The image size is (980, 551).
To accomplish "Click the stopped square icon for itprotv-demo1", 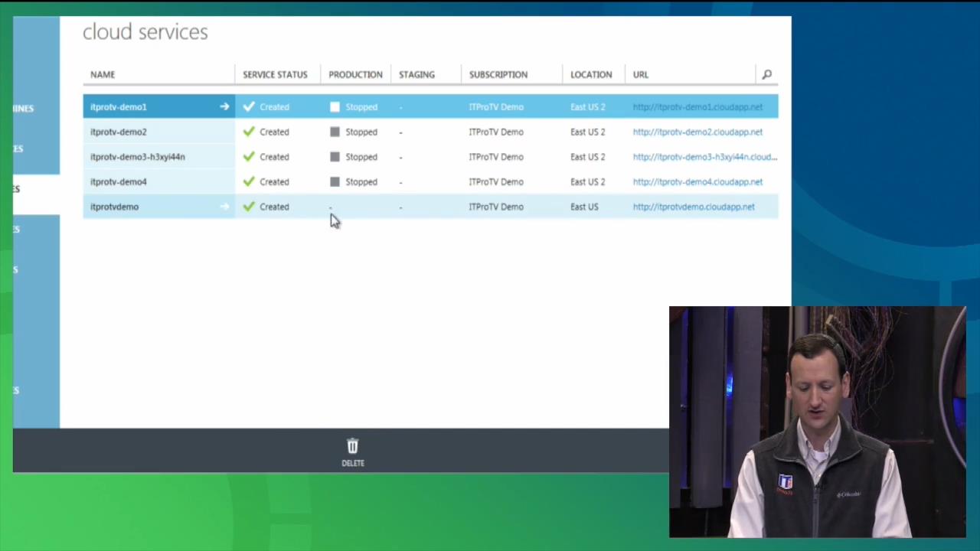I will pos(335,107).
